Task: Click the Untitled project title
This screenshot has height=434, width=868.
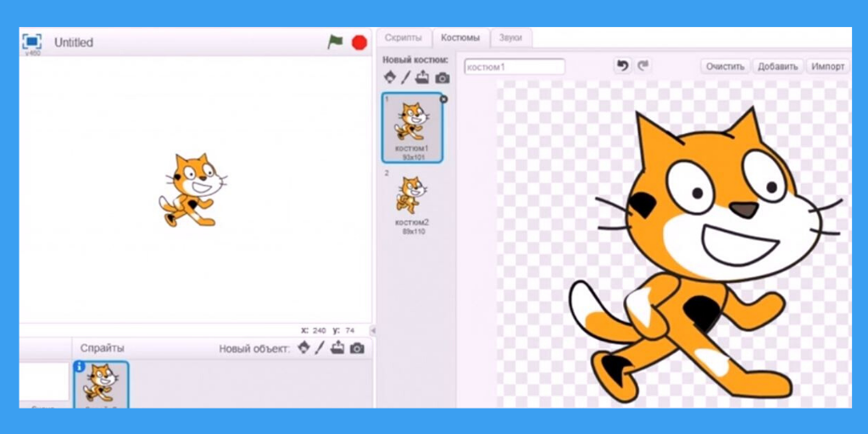Action: 74,42
